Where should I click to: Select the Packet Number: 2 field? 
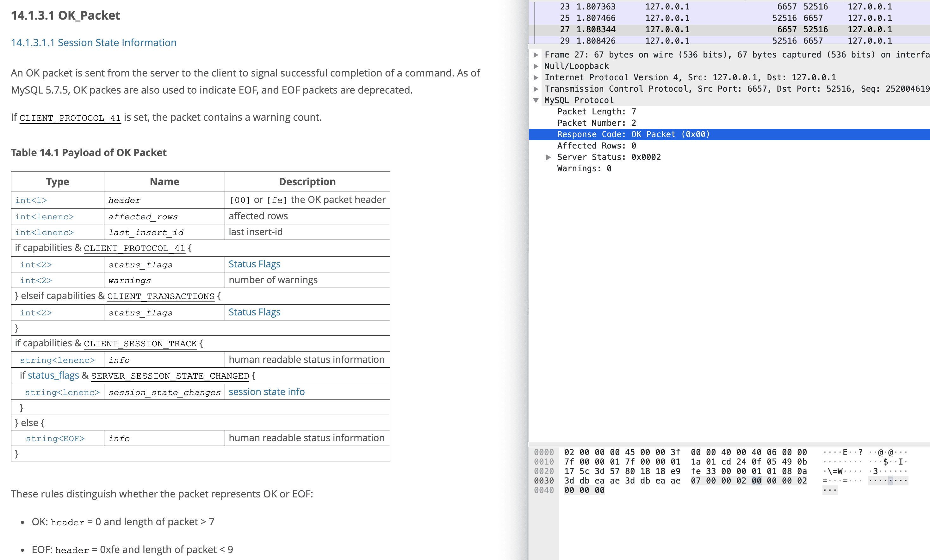[x=596, y=123]
